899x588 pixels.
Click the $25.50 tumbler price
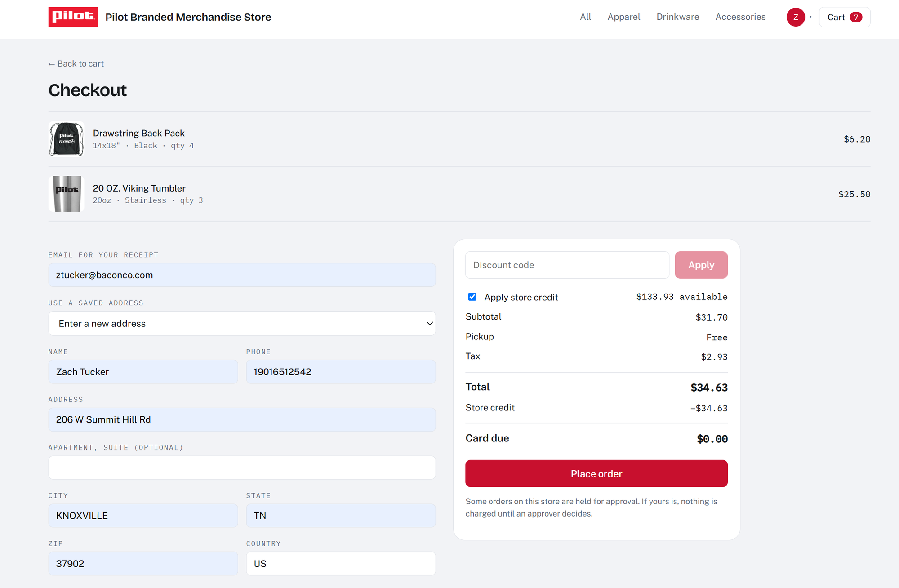[854, 194]
